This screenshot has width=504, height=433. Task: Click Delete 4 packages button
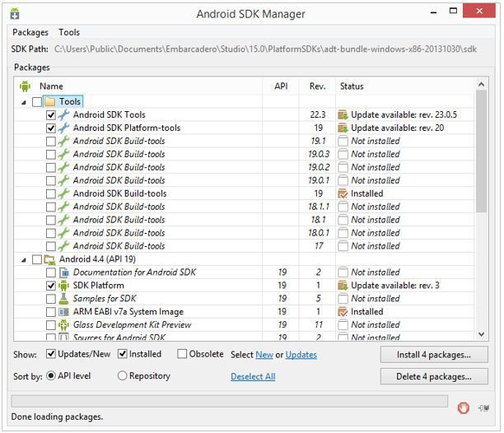[434, 376]
